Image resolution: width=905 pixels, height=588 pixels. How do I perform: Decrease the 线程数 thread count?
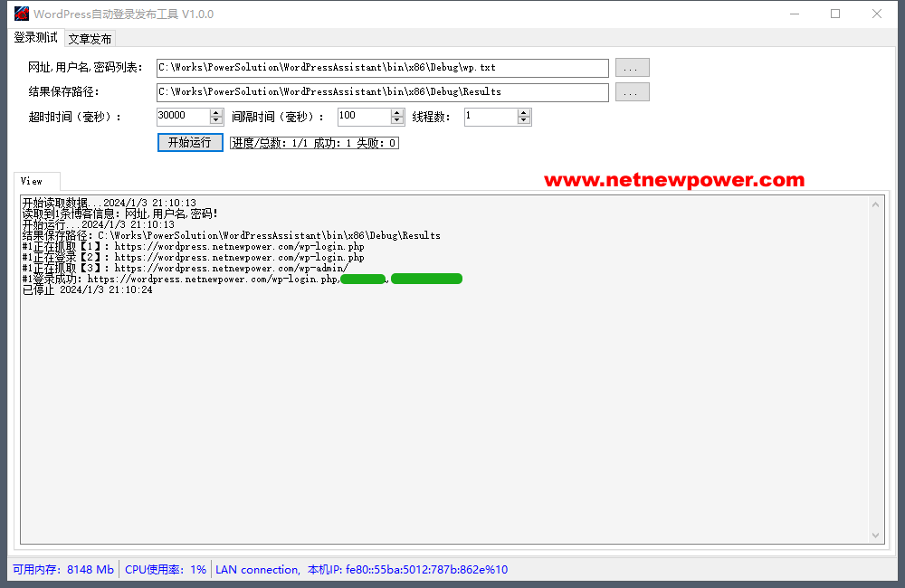pos(524,120)
